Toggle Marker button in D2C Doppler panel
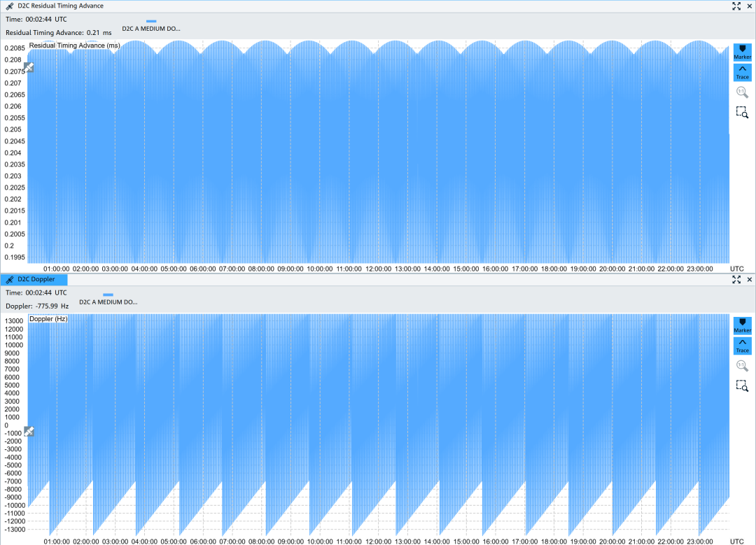This screenshot has height=545, width=756. click(x=742, y=325)
